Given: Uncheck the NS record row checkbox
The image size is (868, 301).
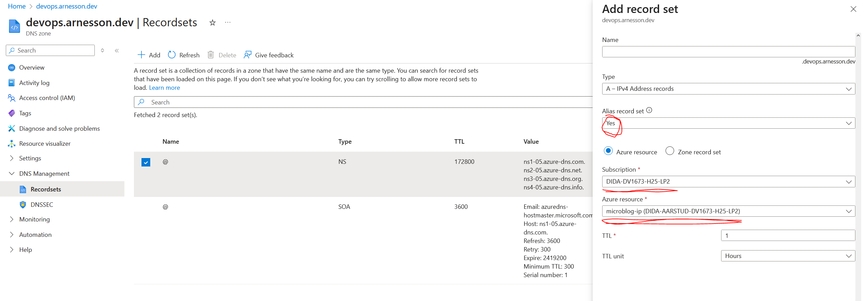Looking at the screenshot, I should pos(146,162).
